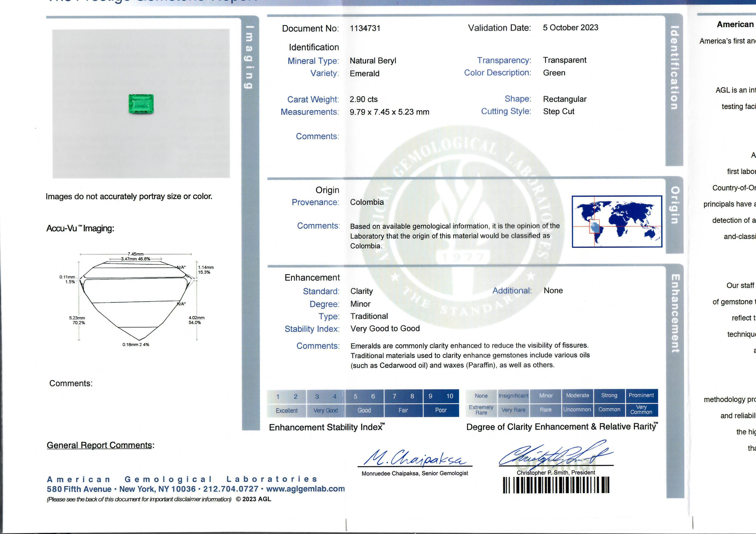Click the 'Extremely Rare' rarity cell
Image resolution: width=756 pixels, height=534 pixels.
(x=481, y=410)
